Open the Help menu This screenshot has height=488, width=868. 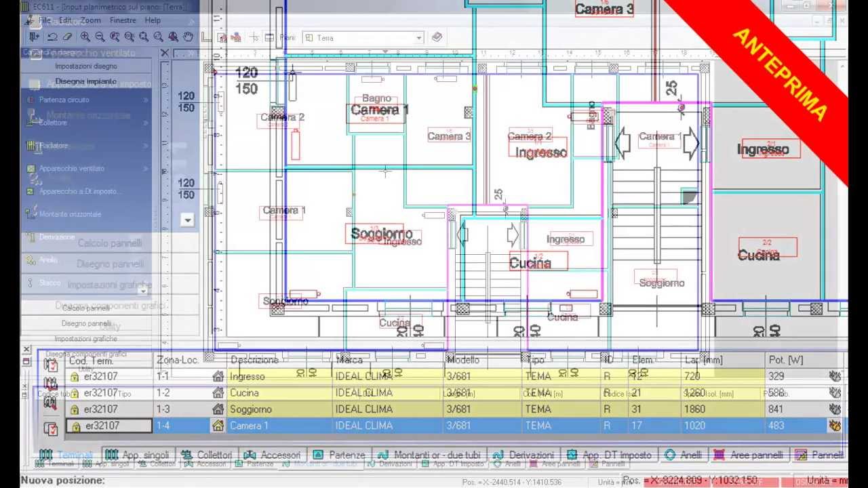tap(153, 20)
